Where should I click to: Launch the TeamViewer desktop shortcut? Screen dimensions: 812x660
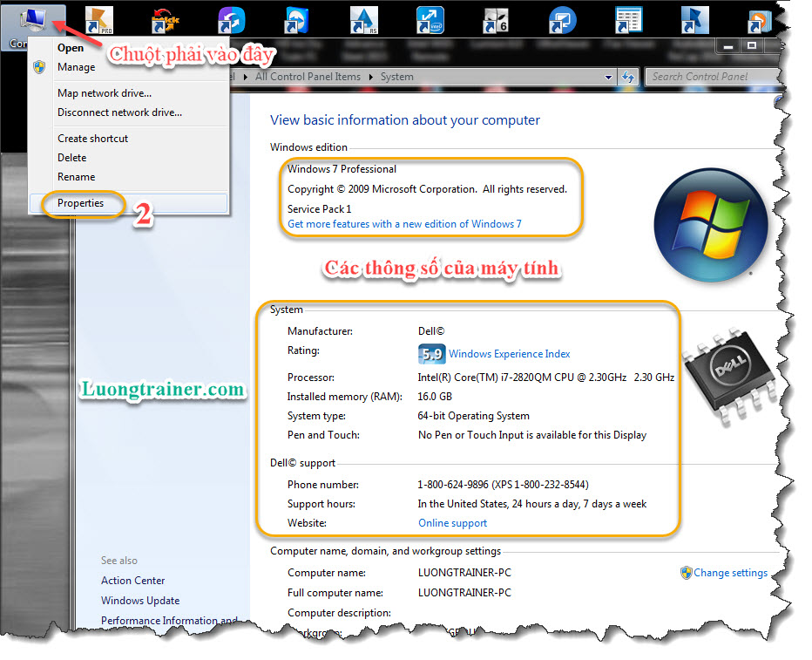297,21
